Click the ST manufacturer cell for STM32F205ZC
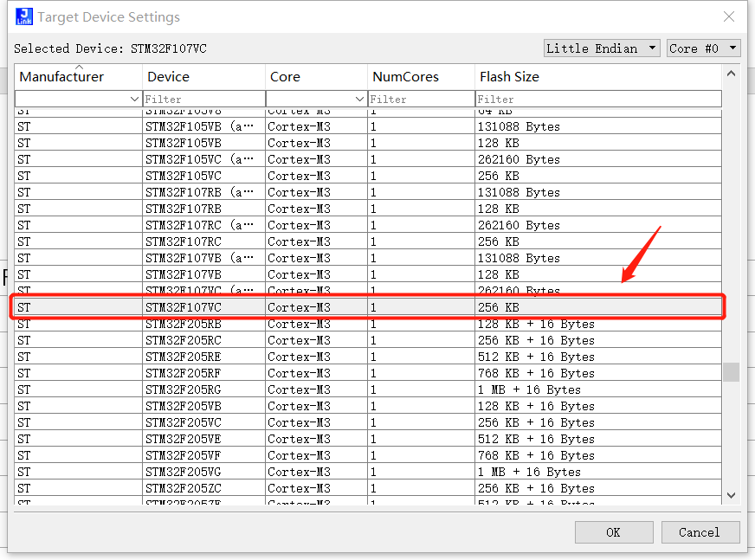Screen dimensions: 755x560 pyautogui.click(x=79, y=488)
